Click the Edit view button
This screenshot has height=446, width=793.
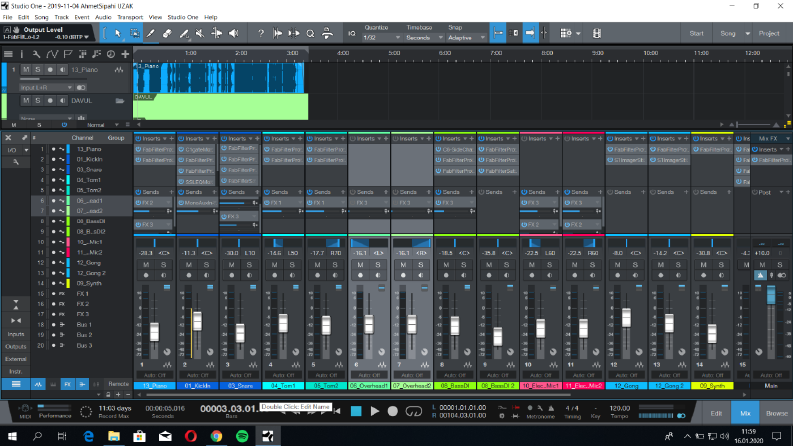(x=716, y=413)
